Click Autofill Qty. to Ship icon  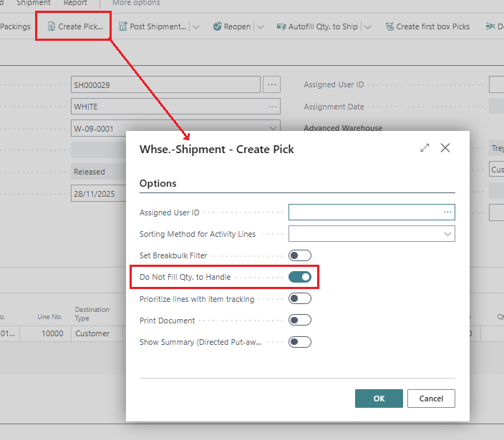point(281,26)
